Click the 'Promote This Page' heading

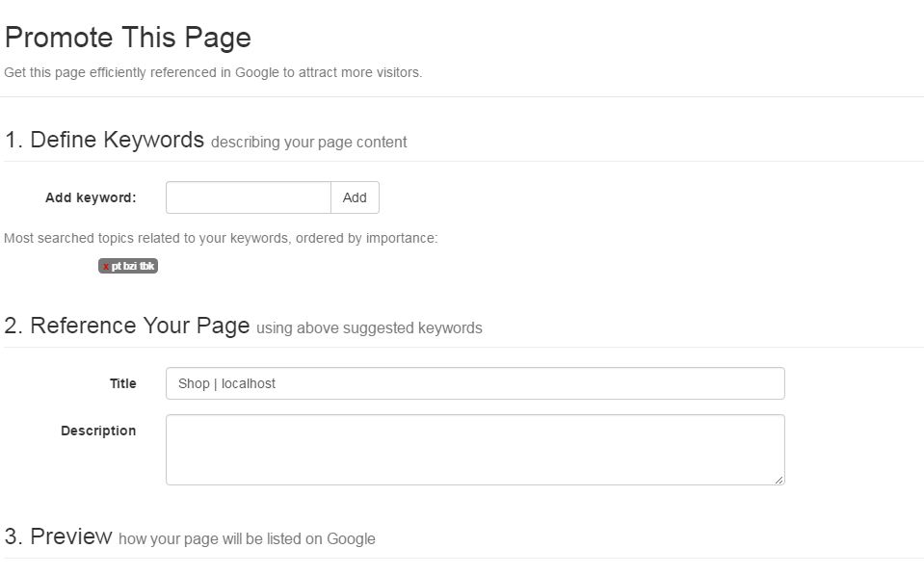128,38
